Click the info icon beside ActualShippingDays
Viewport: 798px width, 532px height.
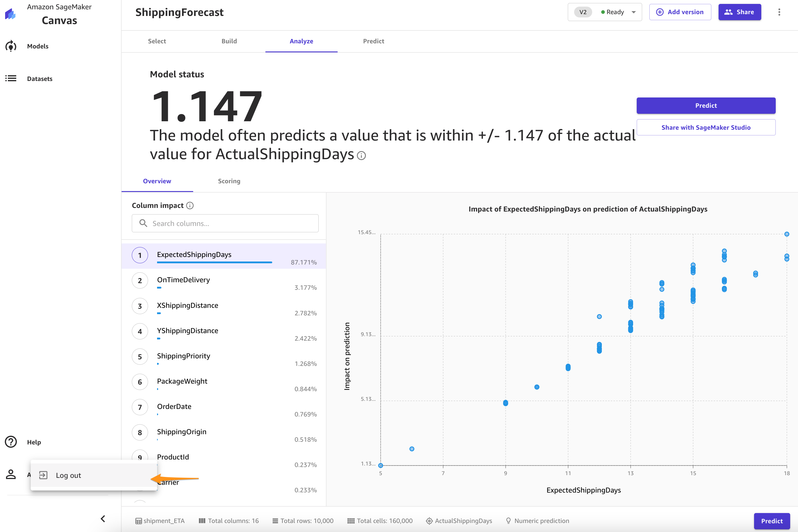point(362,156)
